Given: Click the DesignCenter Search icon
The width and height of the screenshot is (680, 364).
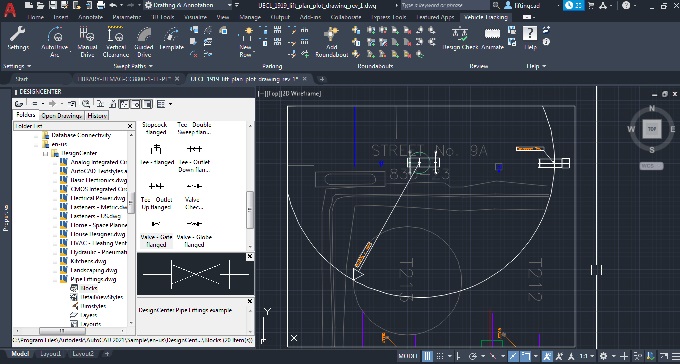Looking at the screenshot, I should pos(86,104).
